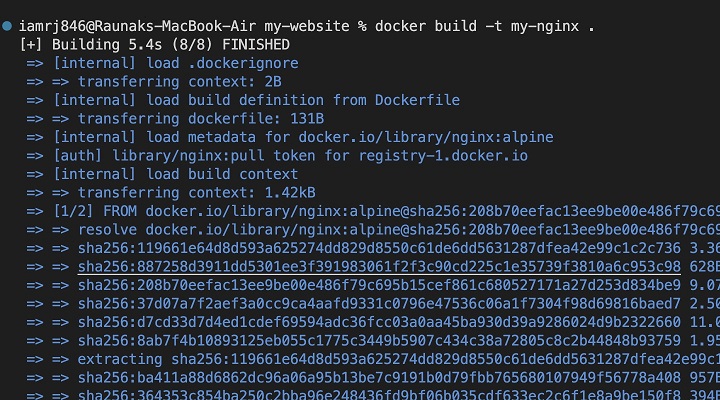Open the underlined sha256:887258d3911 hash link
The image size is (720, 400).
(x=379, y=266)
